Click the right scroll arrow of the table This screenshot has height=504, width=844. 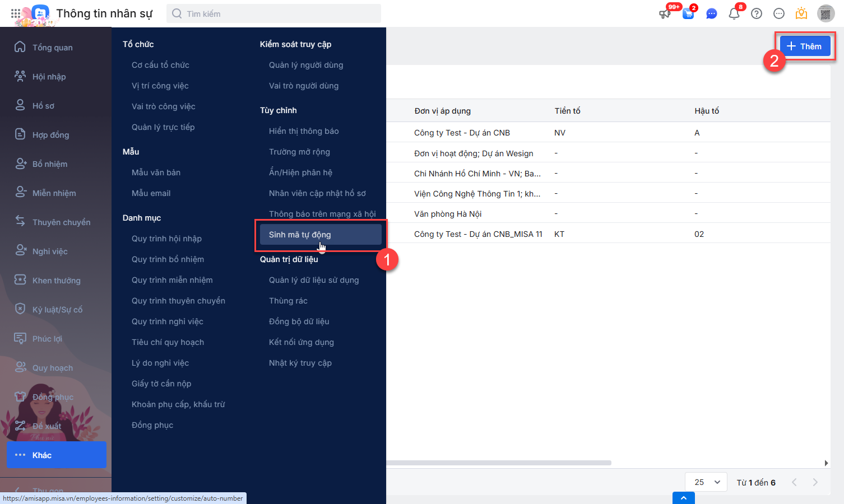pos(826,463)
